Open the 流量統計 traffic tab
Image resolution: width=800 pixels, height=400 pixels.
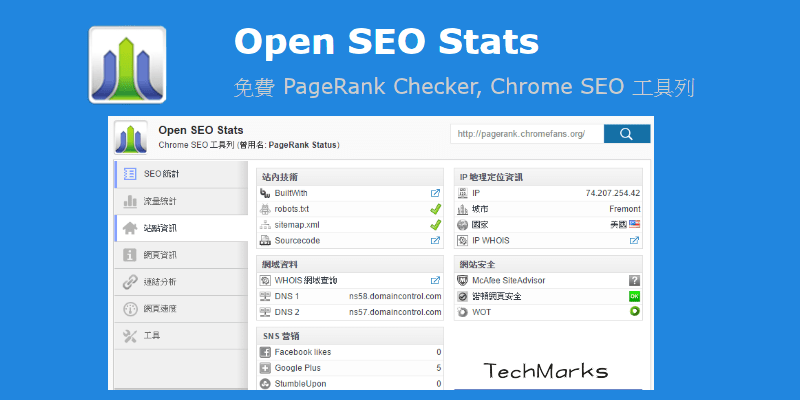pyautogui.click(x=180, y=201)
